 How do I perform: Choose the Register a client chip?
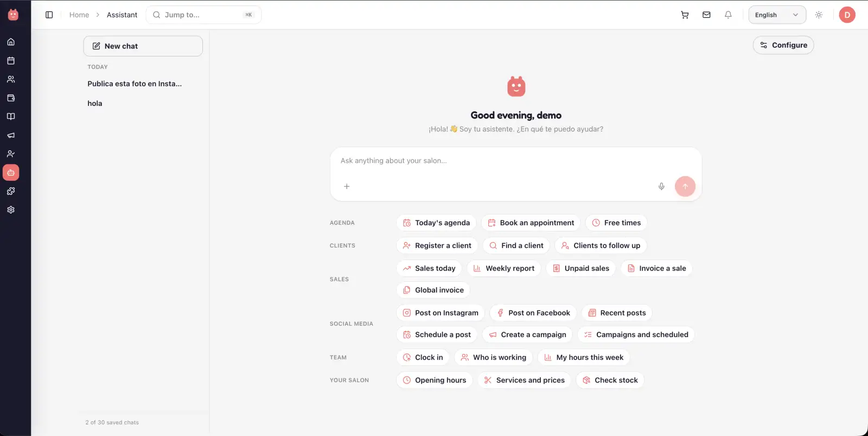[437, 245]
